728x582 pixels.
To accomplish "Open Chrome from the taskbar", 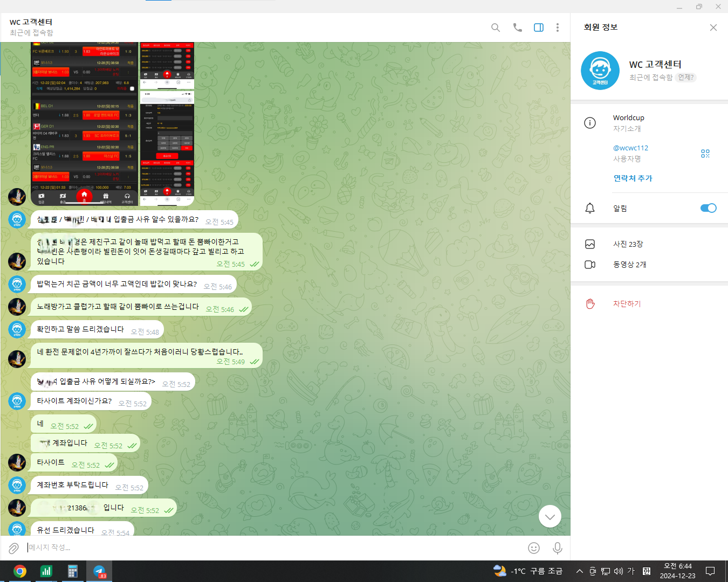I will (20, 571).
